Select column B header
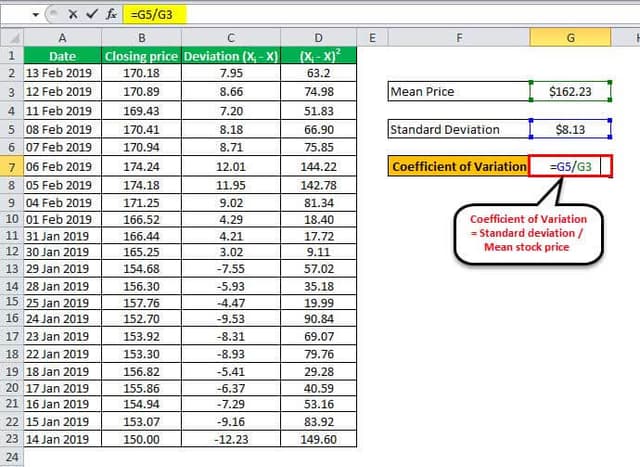The image size is (640, 467). [x=141, y=38]
